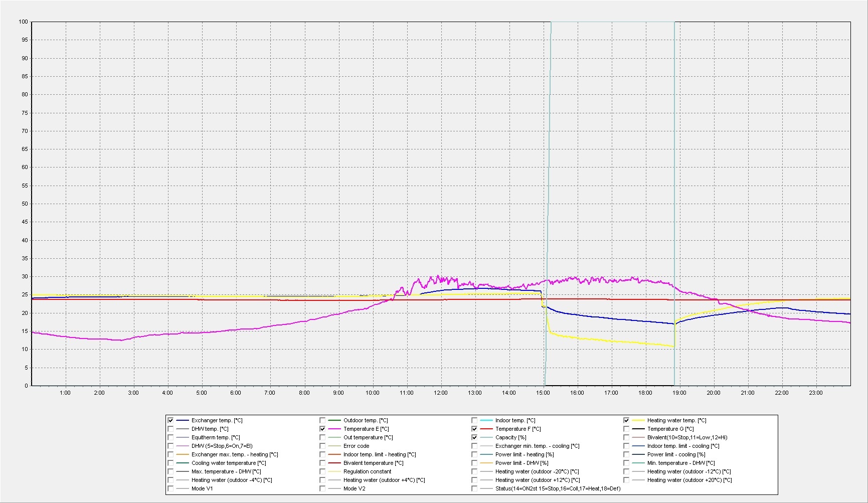Click the 12:00 time axis label
The image size is (868, 503).
[441, 393]
